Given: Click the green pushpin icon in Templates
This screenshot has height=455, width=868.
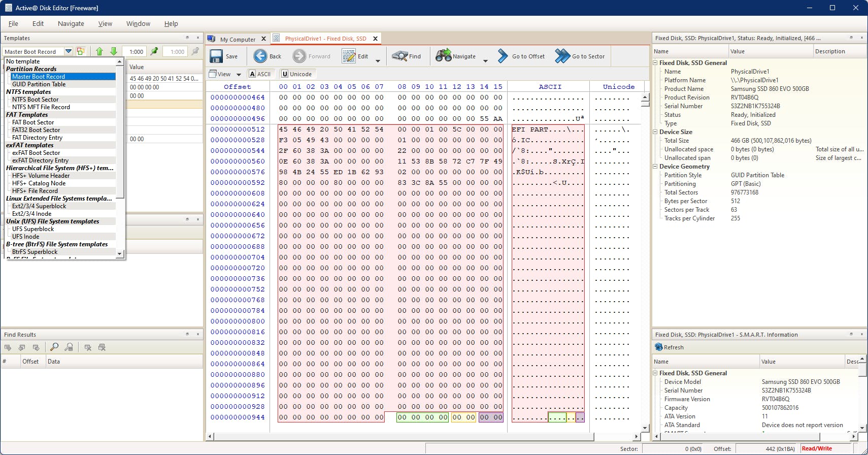Looking at the screenshot, I should 154,51.
